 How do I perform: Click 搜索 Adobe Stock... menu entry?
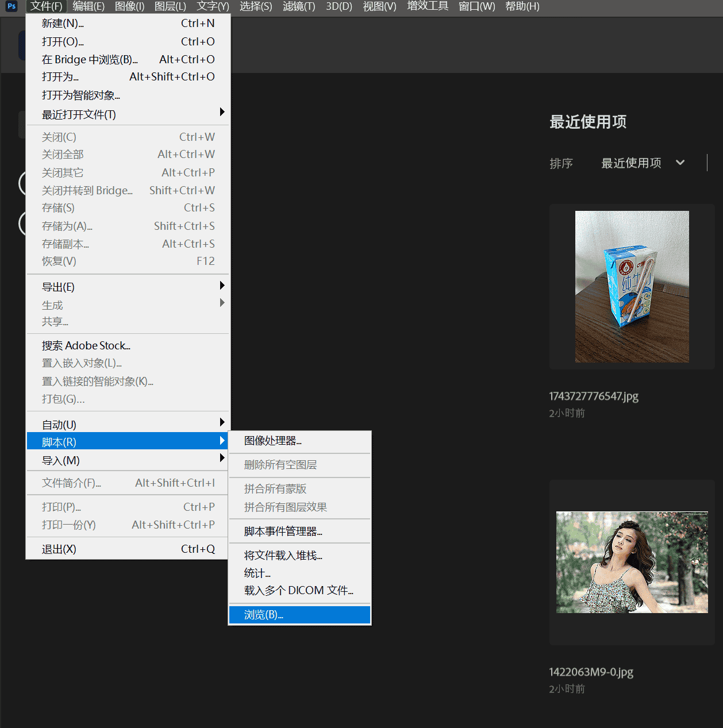tap(128, 345)
